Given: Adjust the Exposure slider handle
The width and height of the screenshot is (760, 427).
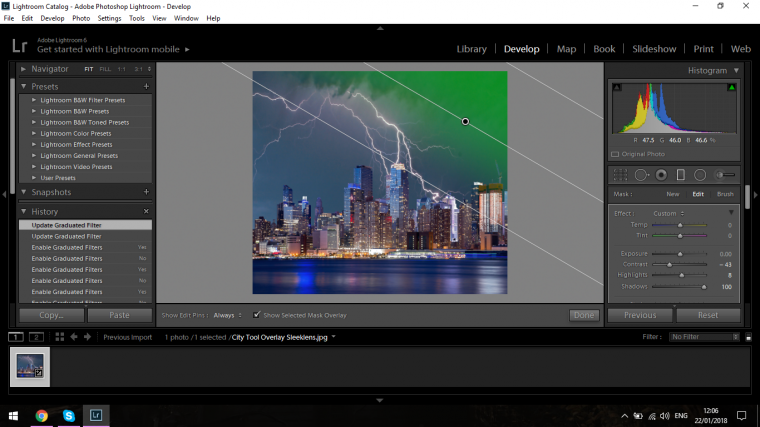Looking at the screenshot, I should click(x=680, y=254).
